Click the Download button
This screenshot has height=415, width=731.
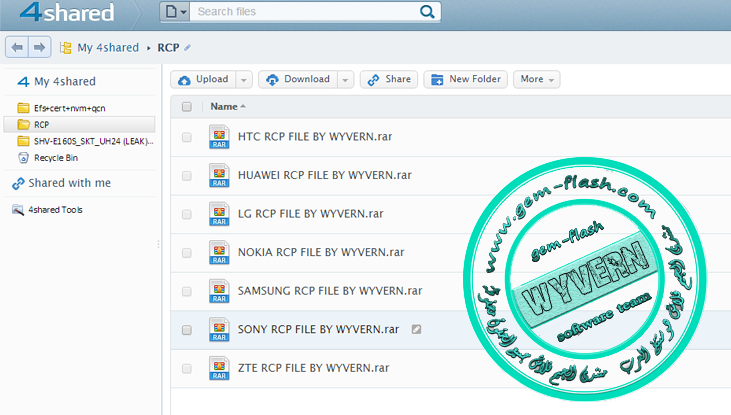(x=298, y=79)
